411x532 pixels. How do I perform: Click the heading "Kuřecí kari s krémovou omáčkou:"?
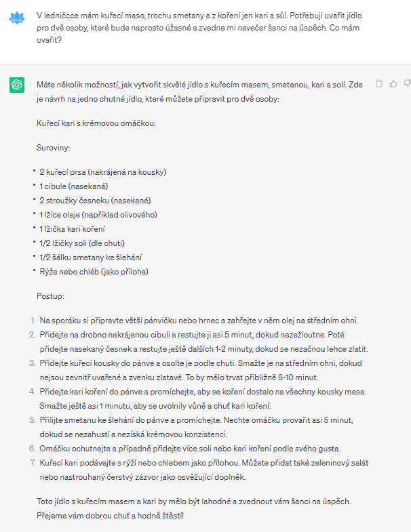point(96,123)
